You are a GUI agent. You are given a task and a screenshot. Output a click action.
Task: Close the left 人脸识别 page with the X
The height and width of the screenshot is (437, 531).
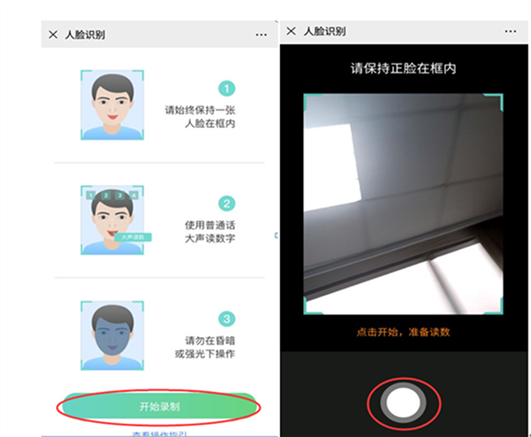click(x=53, y=34)
